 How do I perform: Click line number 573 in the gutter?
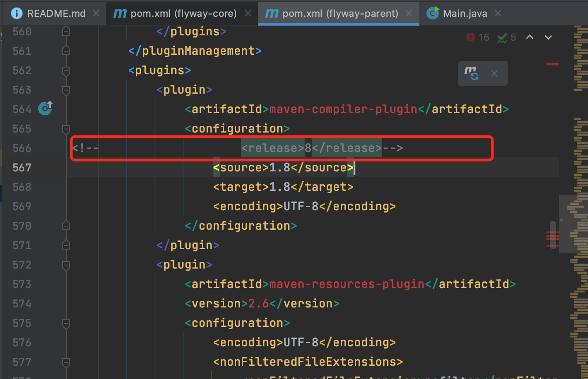(x=22, y=284)
